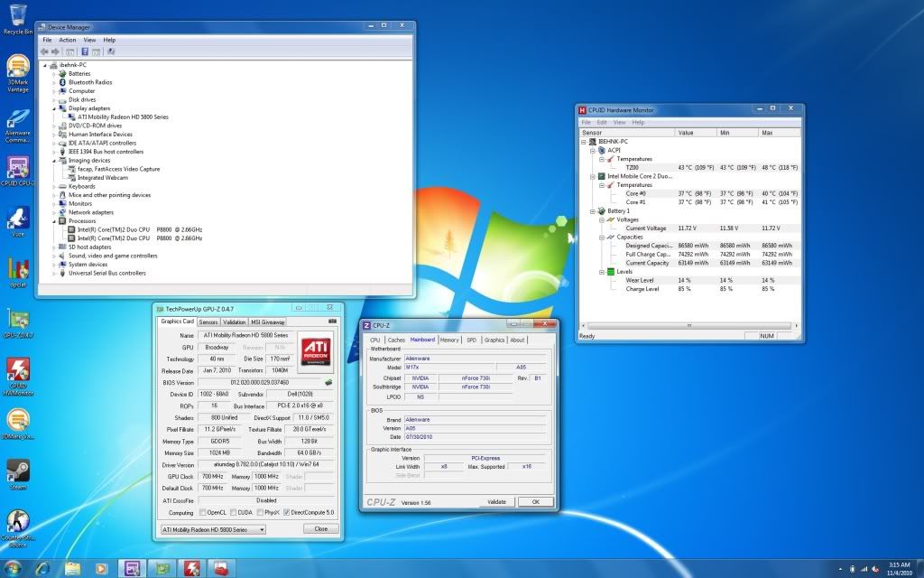Collapse the Display adapters node
Screen dimensions: 924x578
54,108
